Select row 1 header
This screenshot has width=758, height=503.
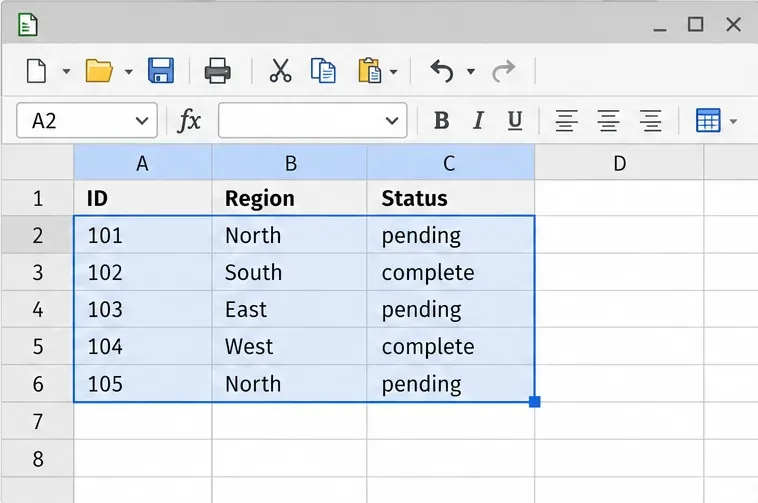pyautogui.click(x=38, y=198)
